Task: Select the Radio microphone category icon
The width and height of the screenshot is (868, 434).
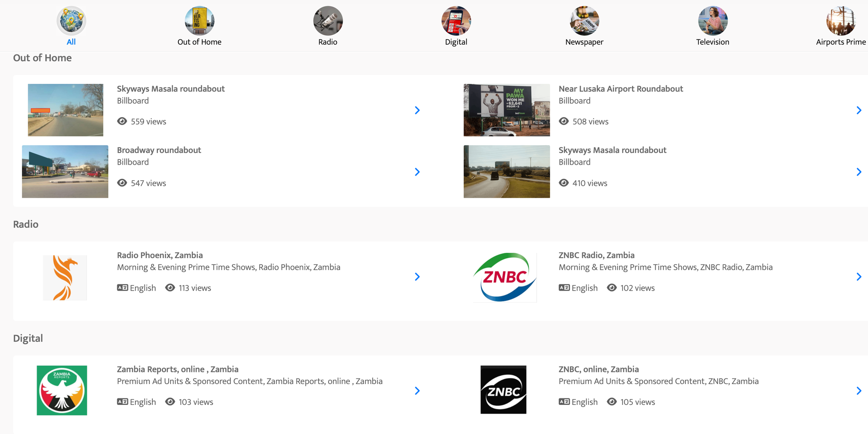Action: click(328, 20)
